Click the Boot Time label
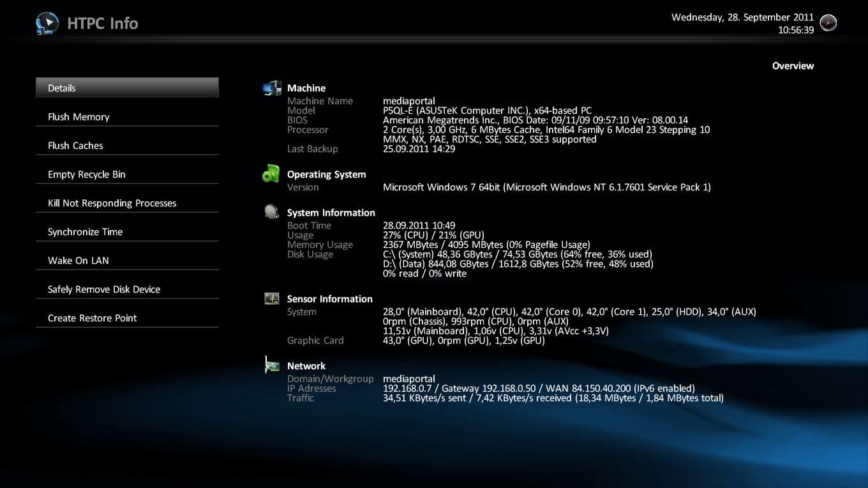 click(x=309, y=225)
